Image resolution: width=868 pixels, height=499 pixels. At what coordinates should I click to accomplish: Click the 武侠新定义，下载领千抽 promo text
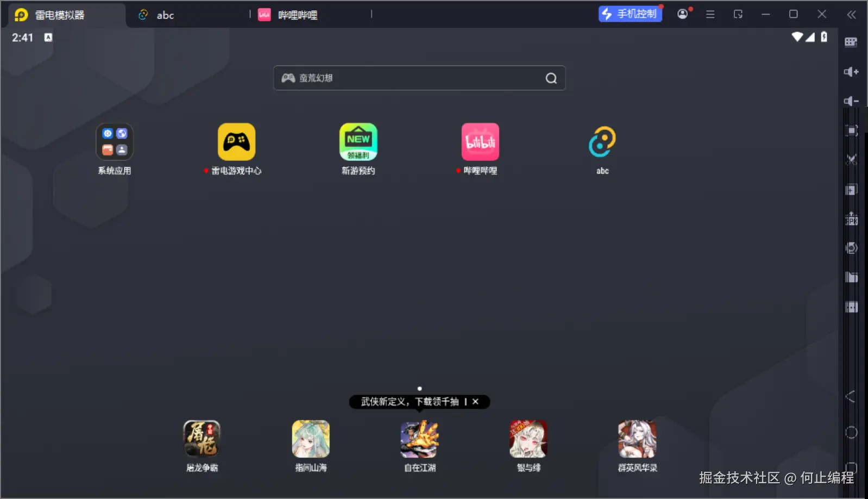(410, 402)
